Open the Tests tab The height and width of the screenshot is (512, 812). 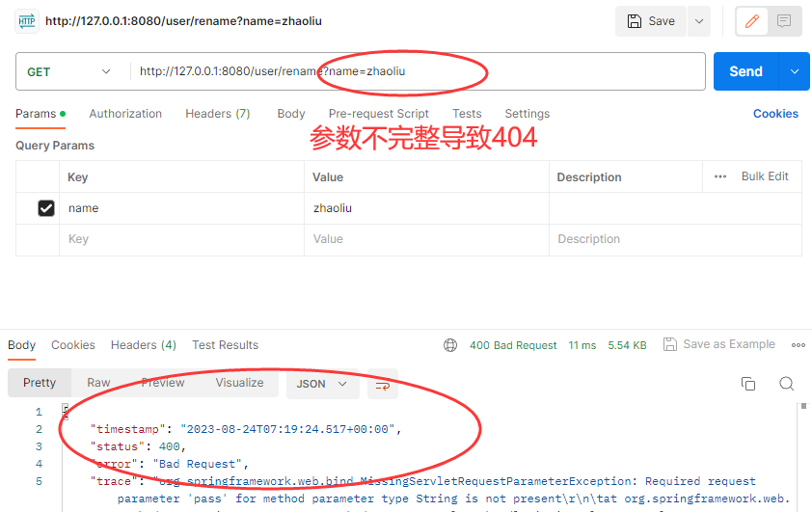467,114
